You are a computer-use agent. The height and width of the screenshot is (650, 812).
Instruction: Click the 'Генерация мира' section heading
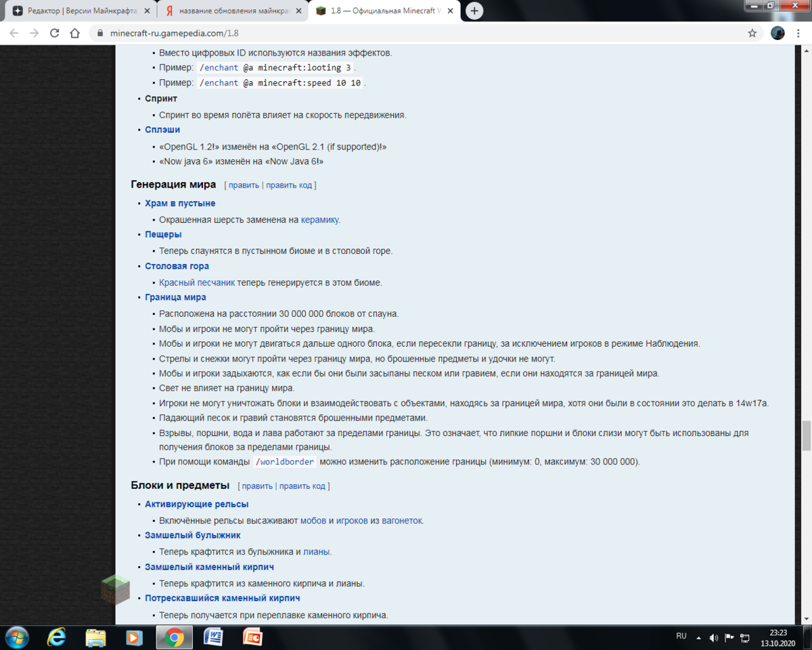[x=173, y=184]
